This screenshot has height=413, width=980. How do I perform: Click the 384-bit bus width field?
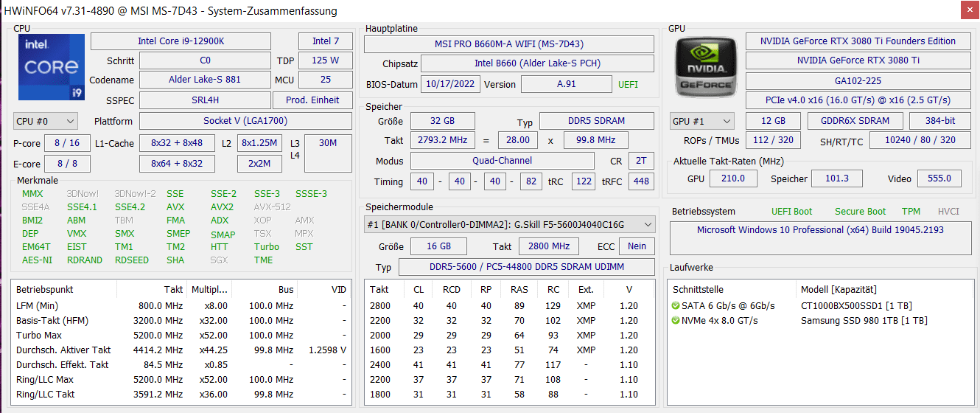(x=940, y=121)
